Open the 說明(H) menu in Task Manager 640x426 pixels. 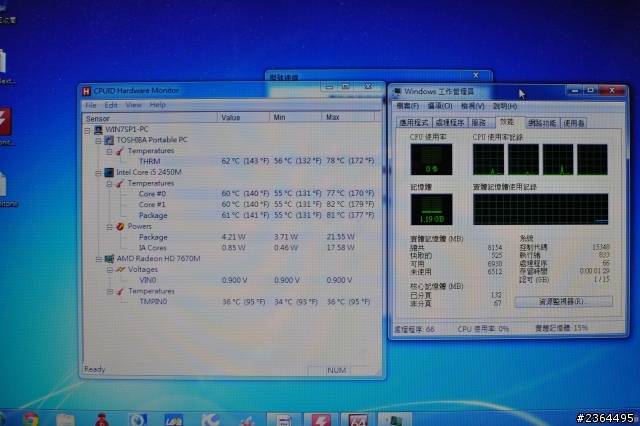(505, 106)
